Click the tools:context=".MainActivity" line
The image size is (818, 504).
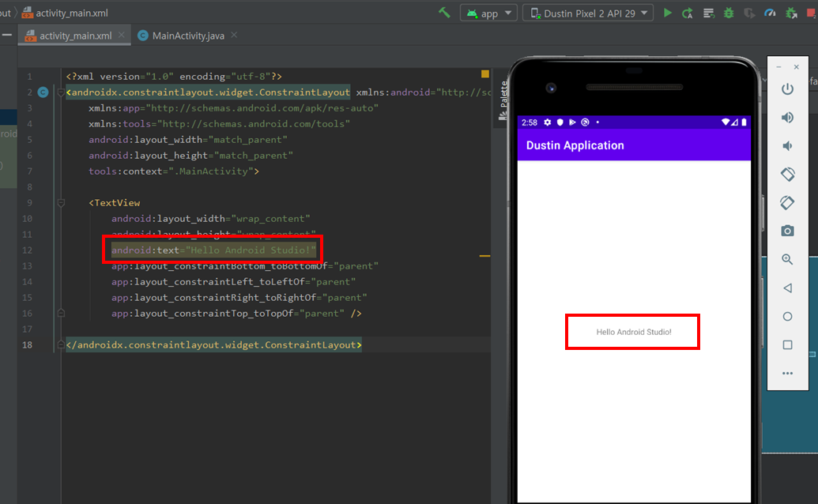[174, 171]
